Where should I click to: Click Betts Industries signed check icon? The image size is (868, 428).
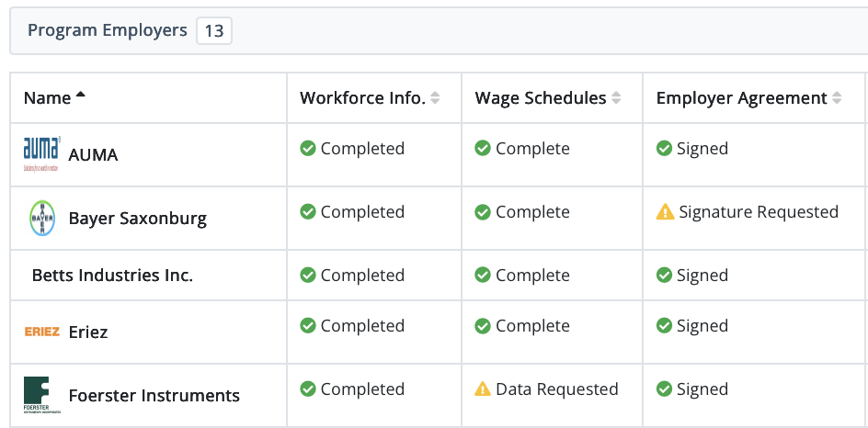pyautogui.click(x=664, y=275)
